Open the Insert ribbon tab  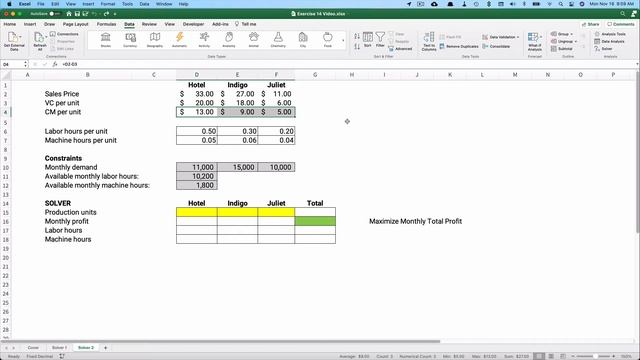(x=30, y=24)
